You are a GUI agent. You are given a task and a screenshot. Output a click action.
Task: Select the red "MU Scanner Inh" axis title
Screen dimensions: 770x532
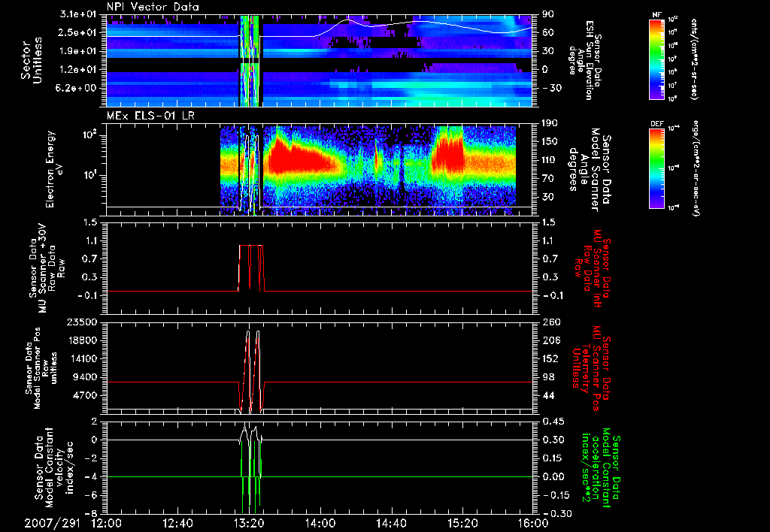click(592, 268)
